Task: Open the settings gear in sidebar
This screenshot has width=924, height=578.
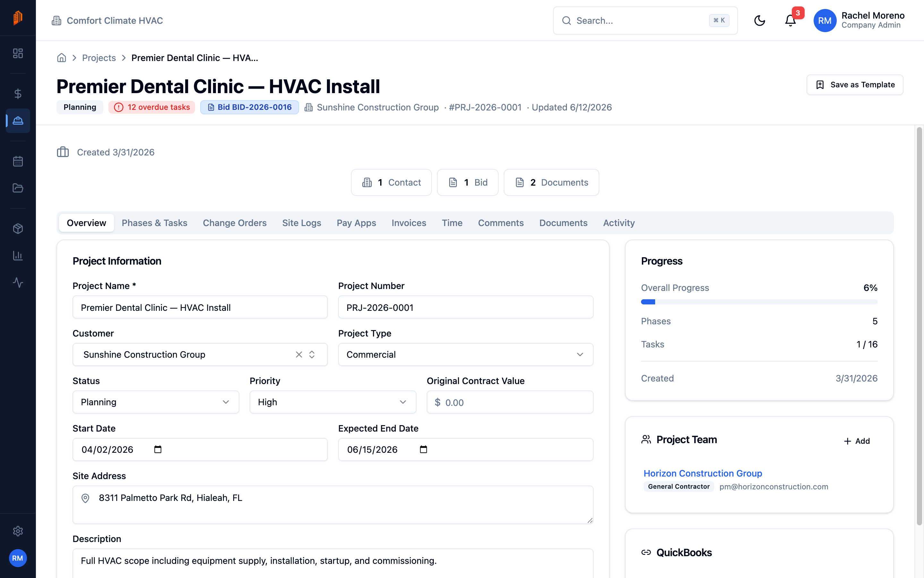Action: point(18,531)
